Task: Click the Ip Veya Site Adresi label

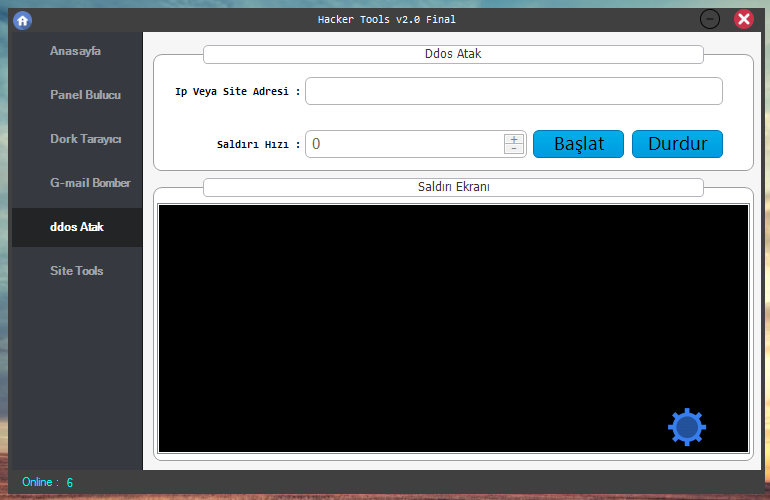Action: (x=237, y=91)
